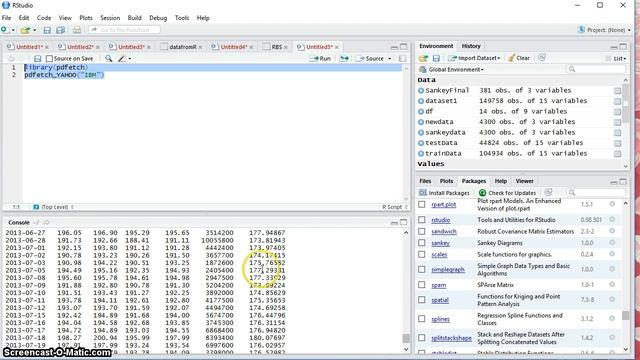Image resolution: width=640 pixels, height=360 pixels.
Task: View the SankeyFinal data grid icon
Action: [x=618, y=91]
